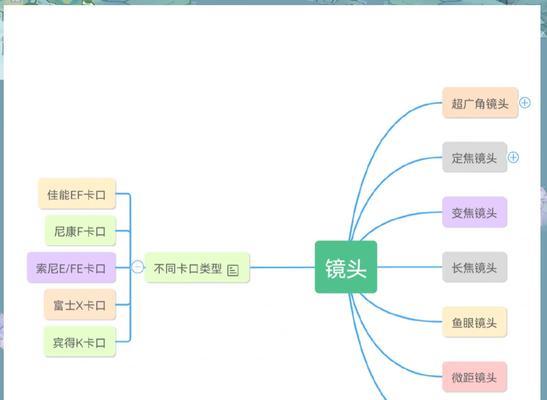Select the purple 变焦镜头 topic
The image size is (547, 400).
(x=474, y=212)
